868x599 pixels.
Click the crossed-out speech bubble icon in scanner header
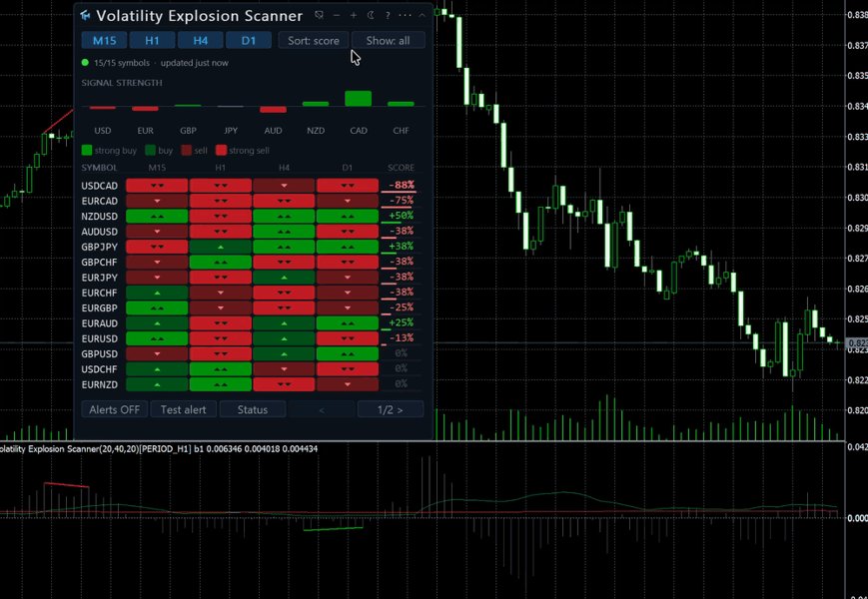click(319, 16)
